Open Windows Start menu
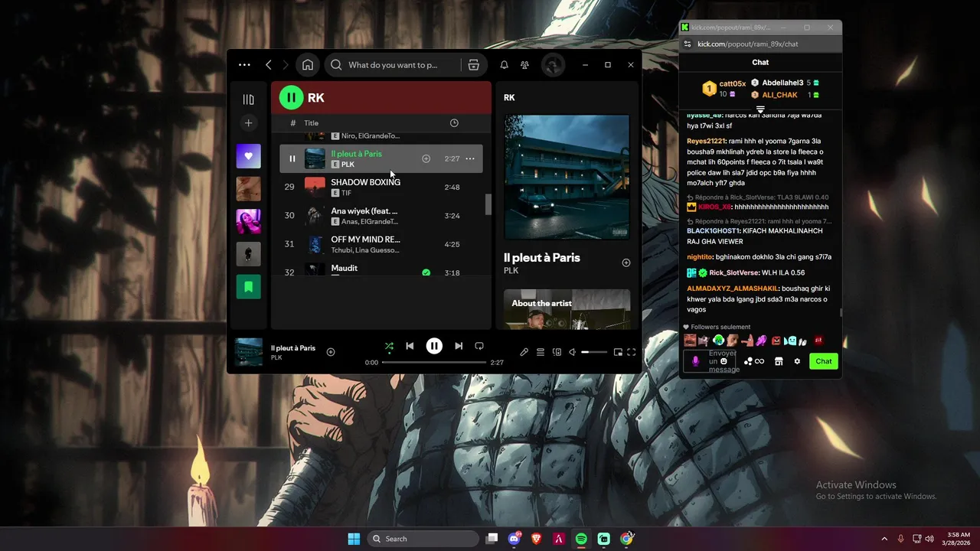This screenshot has width=980, height=551. click(x=354, y=539)
